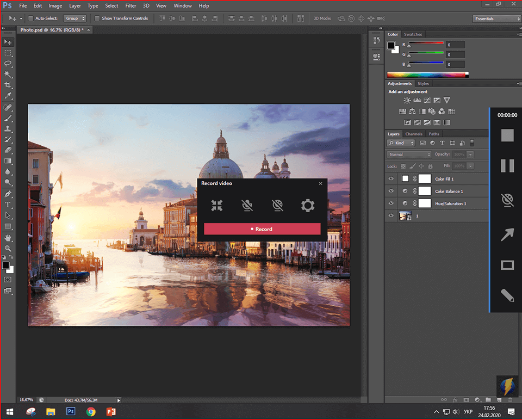Open the Essentials workspace dropdown
This screenshot has height=420, width=522.
click(496, 19)
